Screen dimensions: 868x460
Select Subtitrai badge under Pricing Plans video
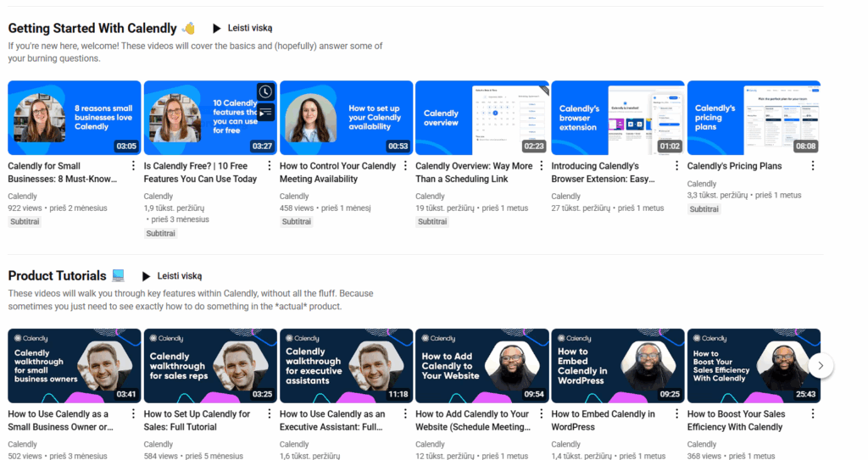(x=704, y=209)
